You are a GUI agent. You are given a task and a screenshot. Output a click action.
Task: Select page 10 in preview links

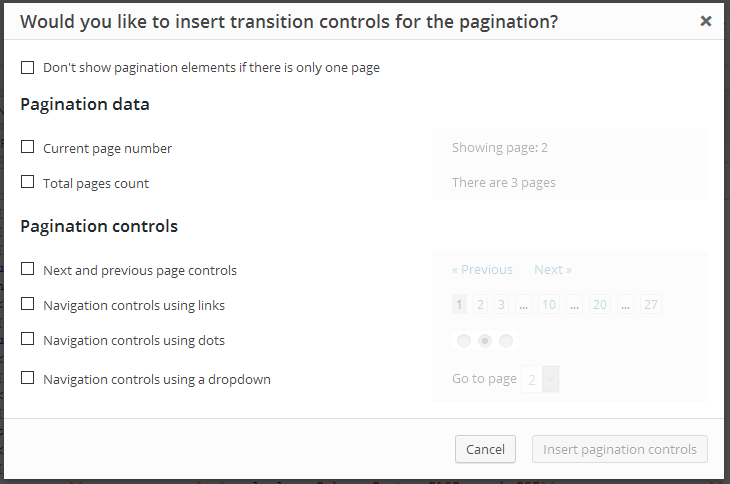tap(549, 304)
